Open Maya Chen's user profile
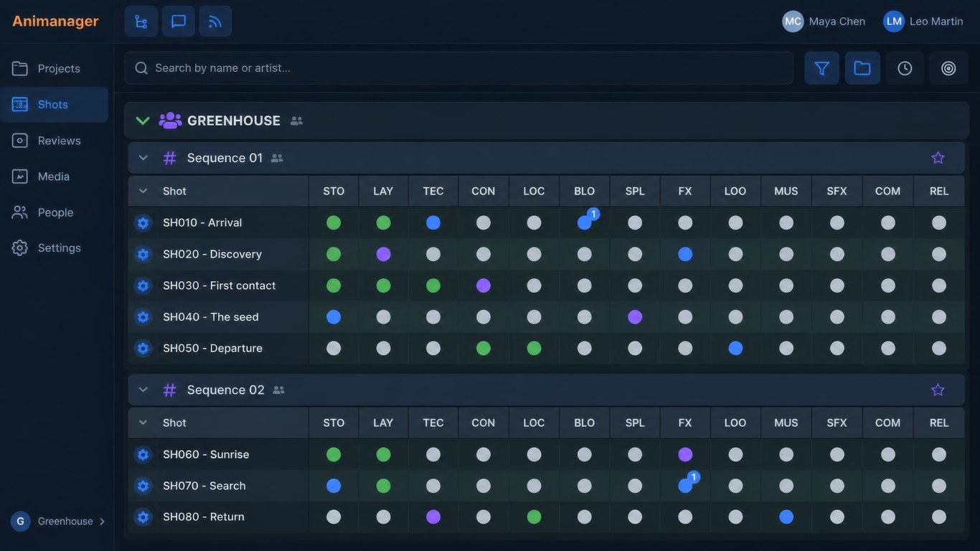The width and height of the screenshot is (980, 551). click(x=824, y=22)
